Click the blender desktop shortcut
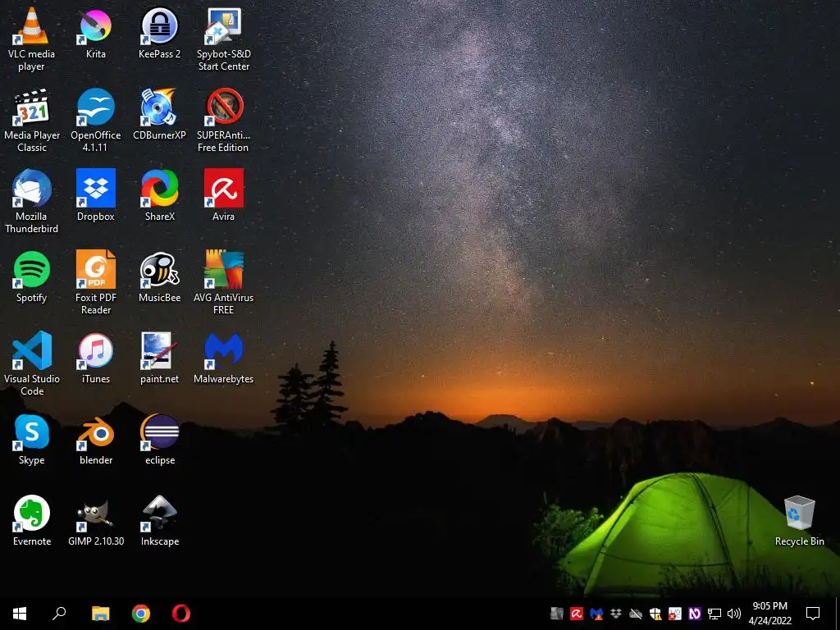840x630 pixels. pyautogui.click(x=95, y=440)
